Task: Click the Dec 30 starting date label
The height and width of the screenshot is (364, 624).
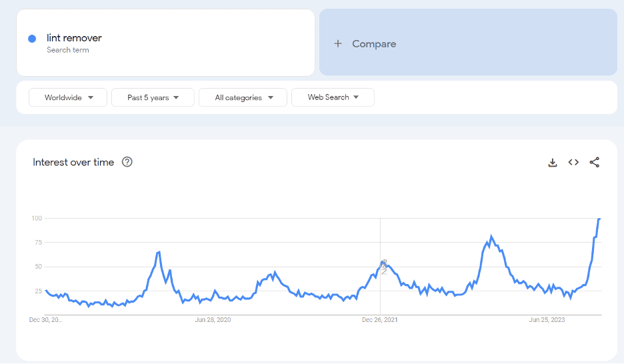Action: (x=46, y=320)
